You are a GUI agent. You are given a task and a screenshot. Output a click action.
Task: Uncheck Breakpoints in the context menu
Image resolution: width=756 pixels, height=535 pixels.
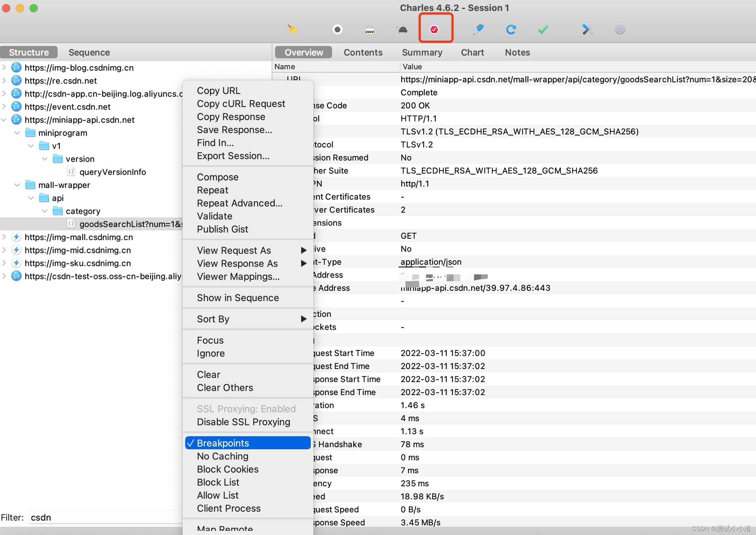[x=223, y=443]
